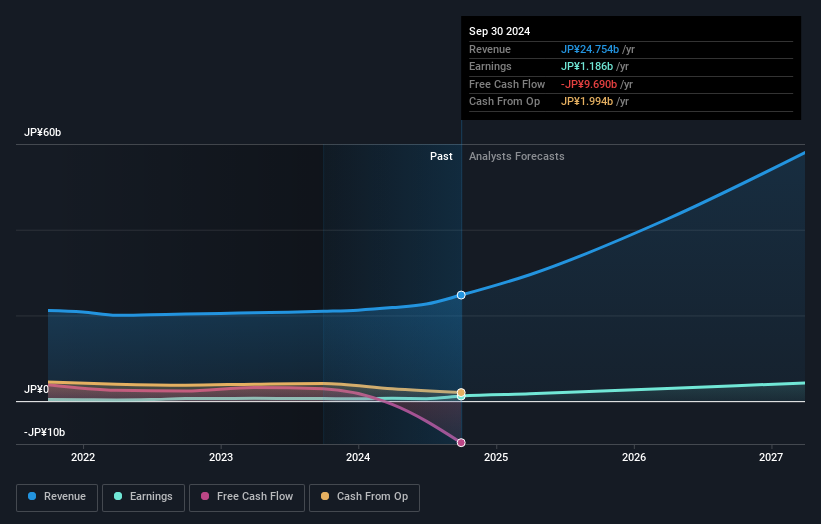Click the Cash From Op label in tooltip
The image size is (821, 524).
coord(504,102)
